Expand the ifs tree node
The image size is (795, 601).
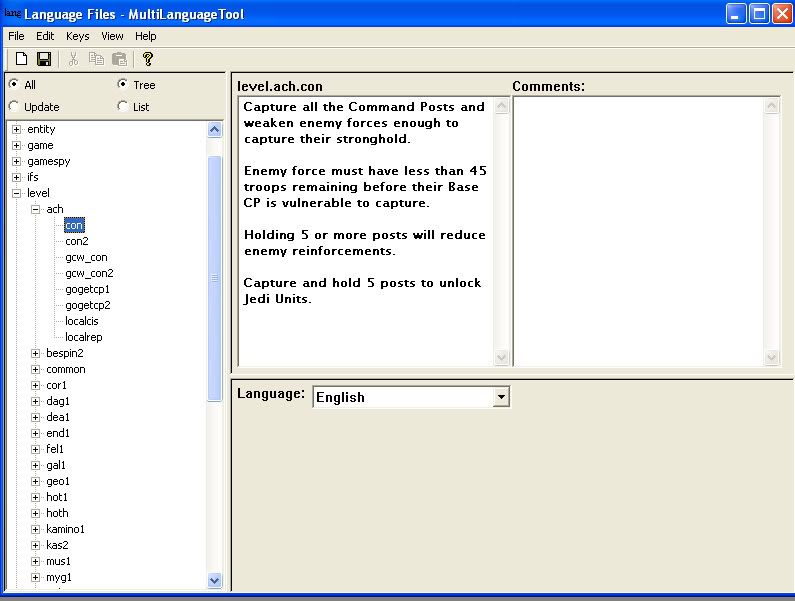click(17, 178)
